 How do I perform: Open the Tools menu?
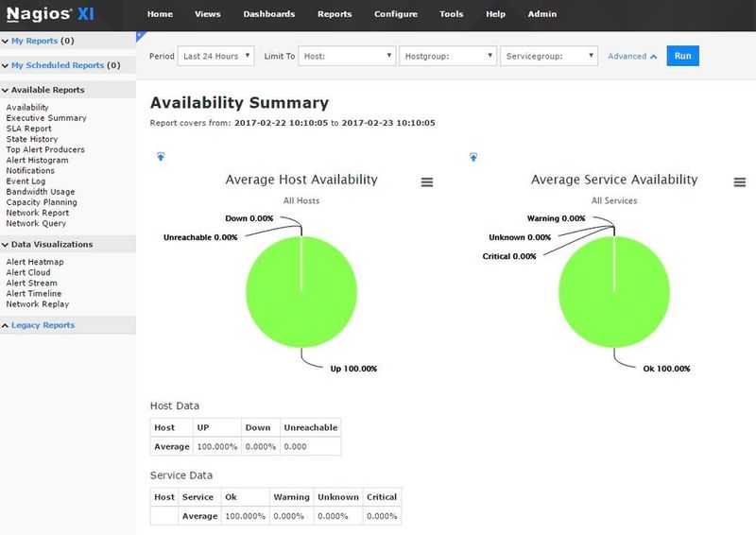click(452, 14)
